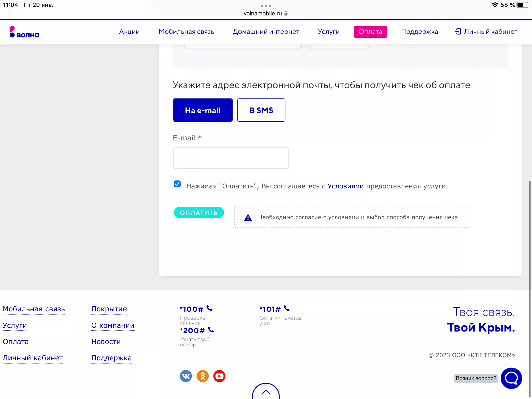532x399 pixels.
Task: Select receipt delivery "На e-mail"
Action: (x=202, y=110)
